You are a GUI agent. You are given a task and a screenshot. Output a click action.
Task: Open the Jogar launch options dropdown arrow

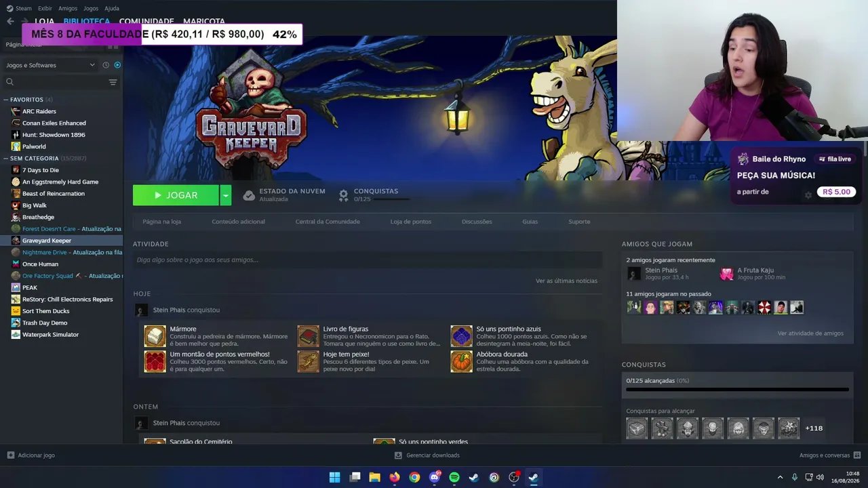[226, 195]
